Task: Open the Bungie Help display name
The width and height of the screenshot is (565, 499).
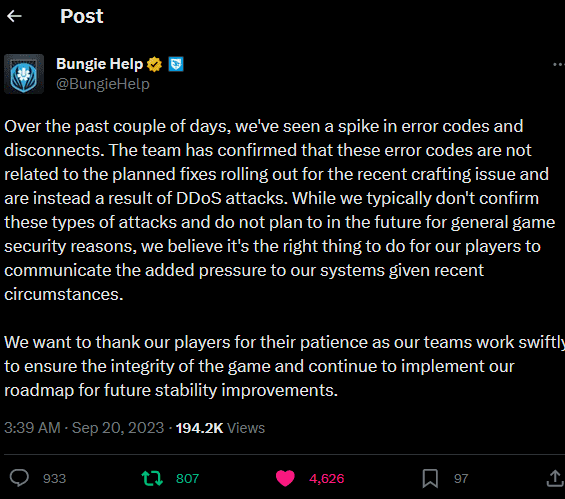Action: [100, 64]
